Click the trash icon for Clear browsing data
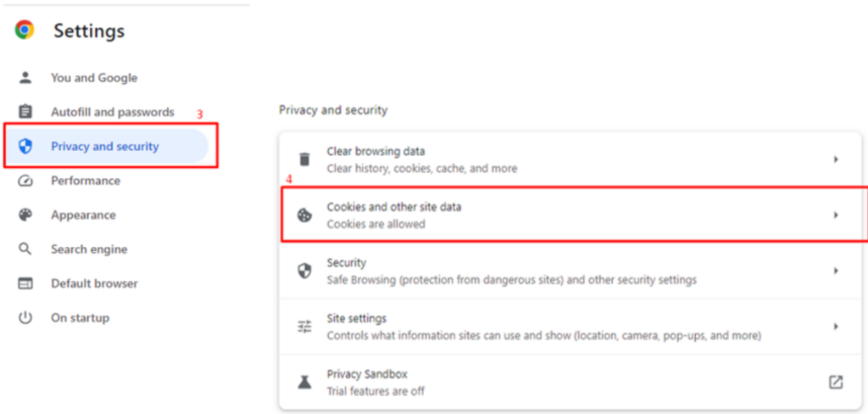 [x=304, y=159]
